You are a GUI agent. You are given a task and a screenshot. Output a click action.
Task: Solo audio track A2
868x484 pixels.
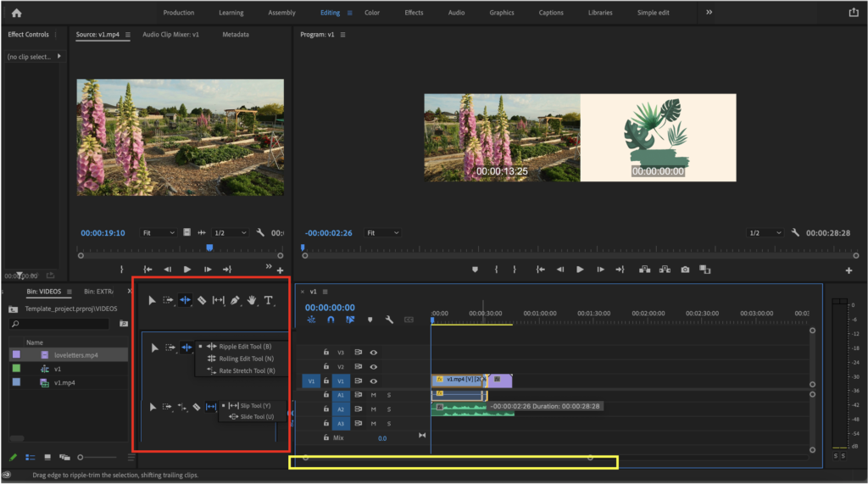coord(389,409)
